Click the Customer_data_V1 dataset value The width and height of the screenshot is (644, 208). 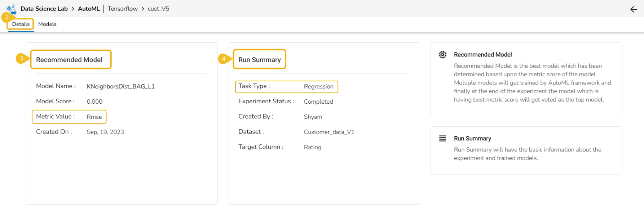pyautogui.click(x=329, y=132)
